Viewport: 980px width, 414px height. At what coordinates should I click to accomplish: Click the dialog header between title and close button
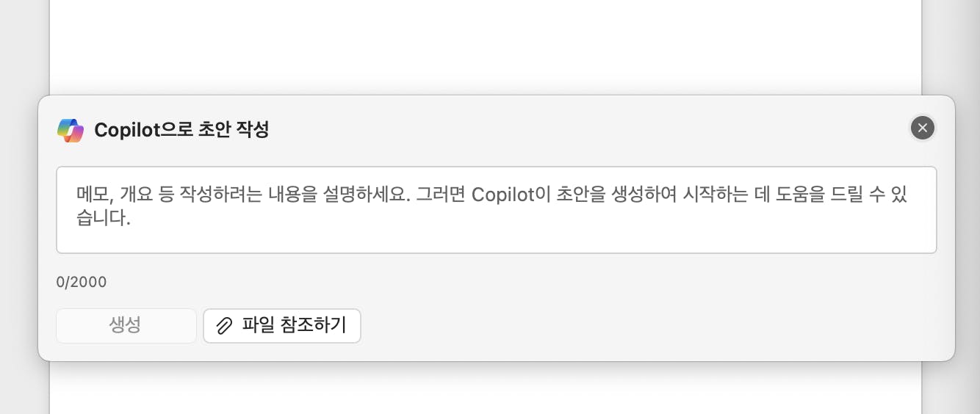click(588, 128)
